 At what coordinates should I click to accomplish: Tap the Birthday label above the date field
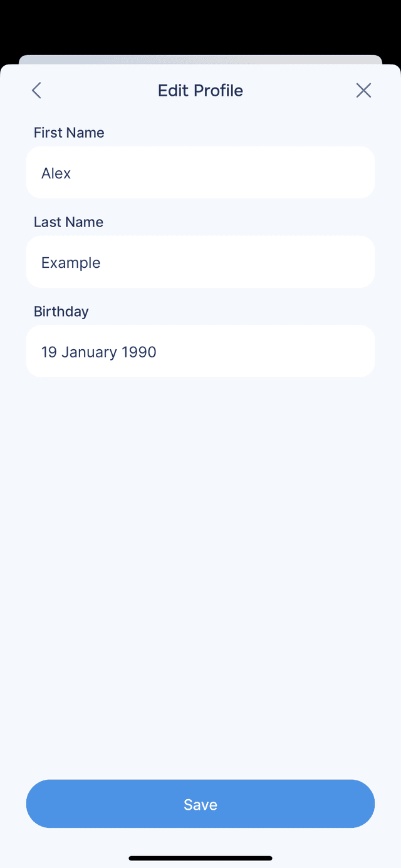click(x=61, y=311)
